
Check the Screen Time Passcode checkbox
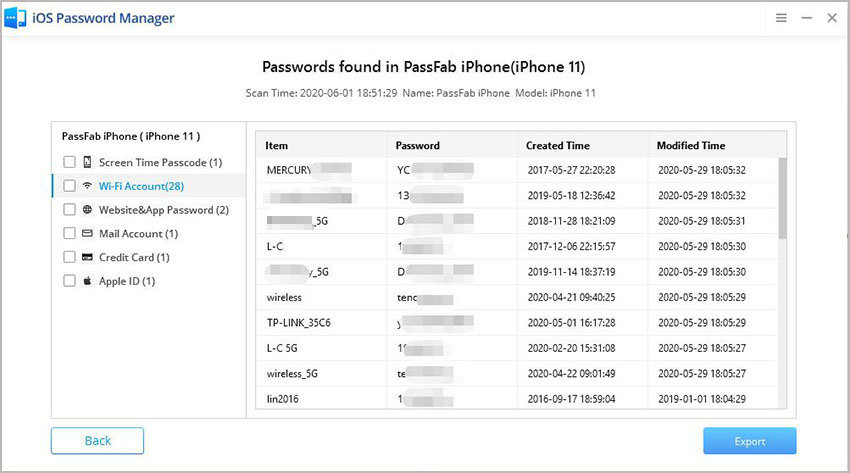pos(69,162)
